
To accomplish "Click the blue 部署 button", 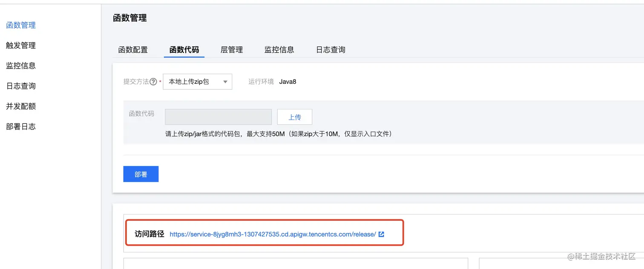I will (x=141, y=174).
